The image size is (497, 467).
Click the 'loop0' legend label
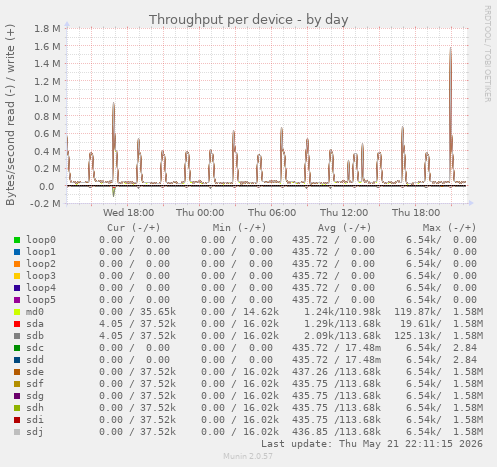[x=41, y=240]
